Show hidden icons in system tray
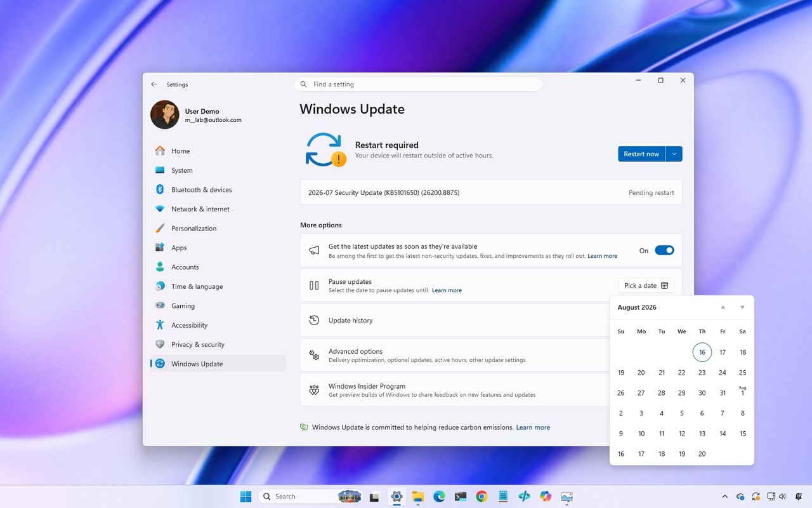The width and height of the screenshot is (812, 508). point(725,497)
